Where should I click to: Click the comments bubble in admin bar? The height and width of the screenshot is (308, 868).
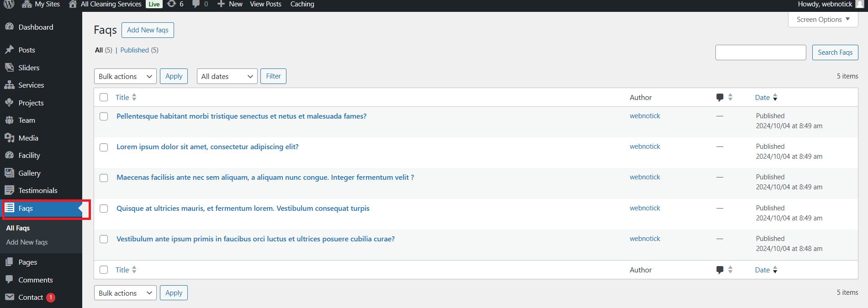pyautogui.click(x=196, y=4)
